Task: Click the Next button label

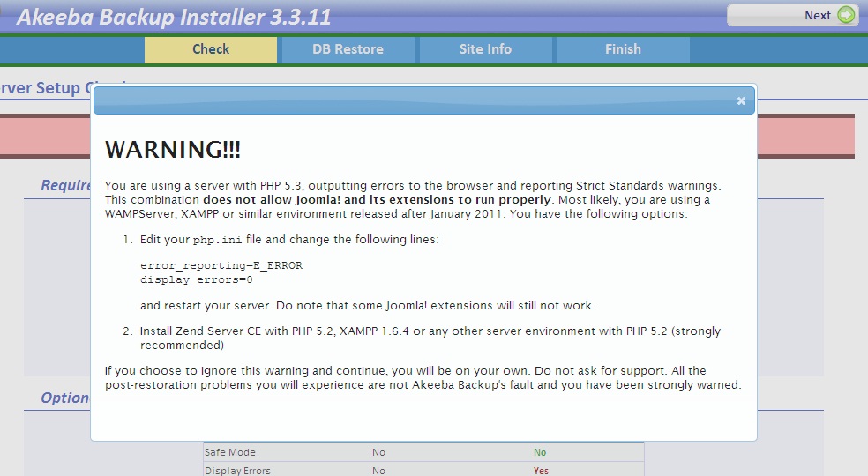Action: point(818,16)
